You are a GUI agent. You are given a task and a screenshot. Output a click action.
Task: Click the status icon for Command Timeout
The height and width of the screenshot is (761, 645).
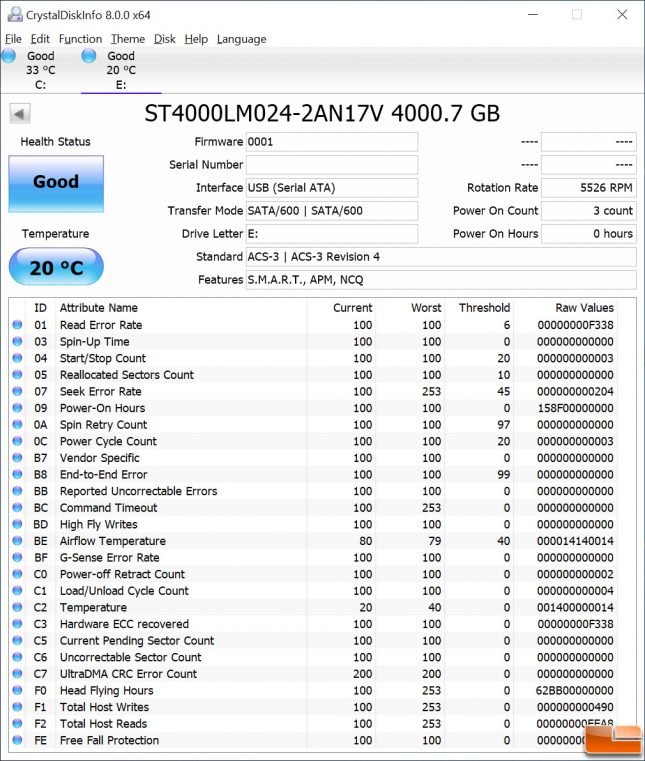click(17, 507)
